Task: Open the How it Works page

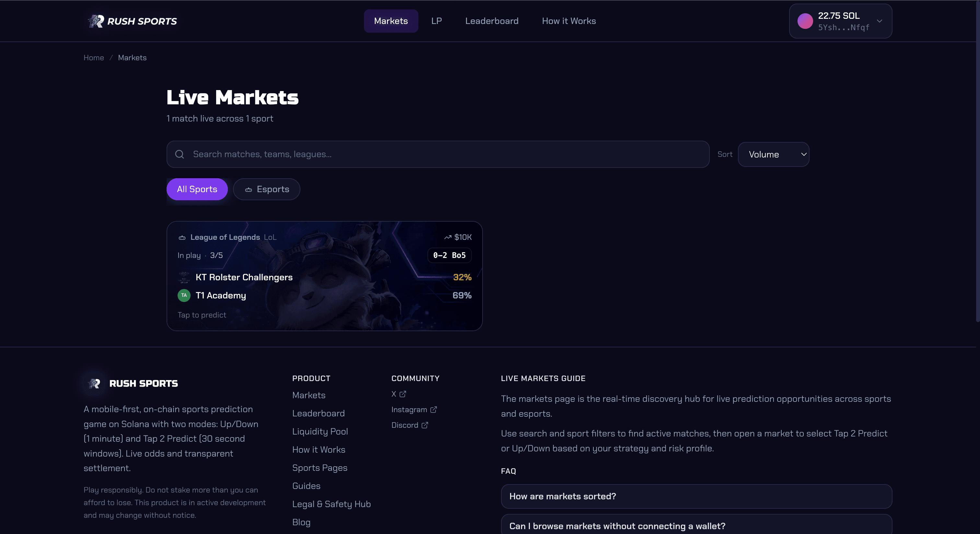Action: [569, 21]
